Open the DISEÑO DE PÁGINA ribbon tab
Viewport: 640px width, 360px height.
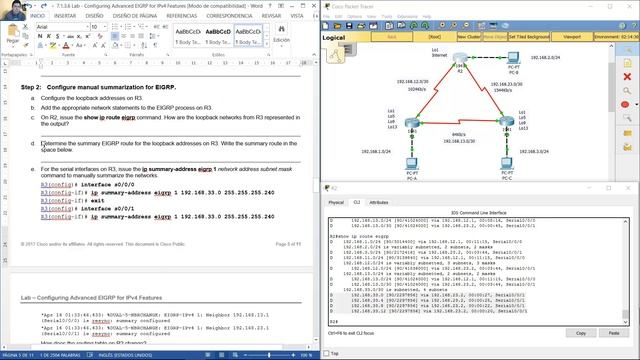135,16
